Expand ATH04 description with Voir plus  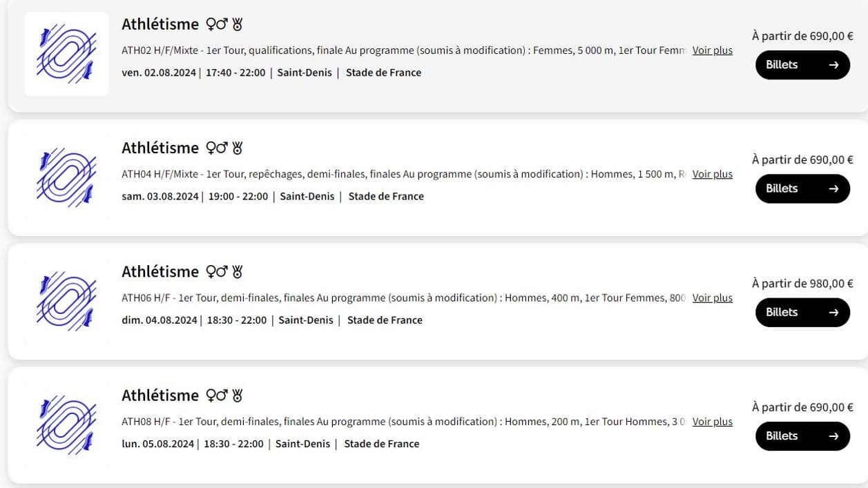[713, 174]
